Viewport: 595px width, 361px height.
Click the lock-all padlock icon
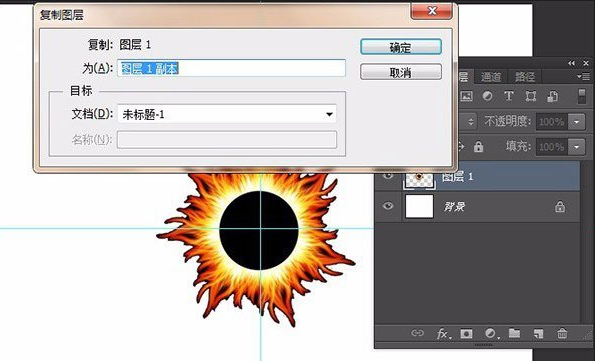(478, 147)
